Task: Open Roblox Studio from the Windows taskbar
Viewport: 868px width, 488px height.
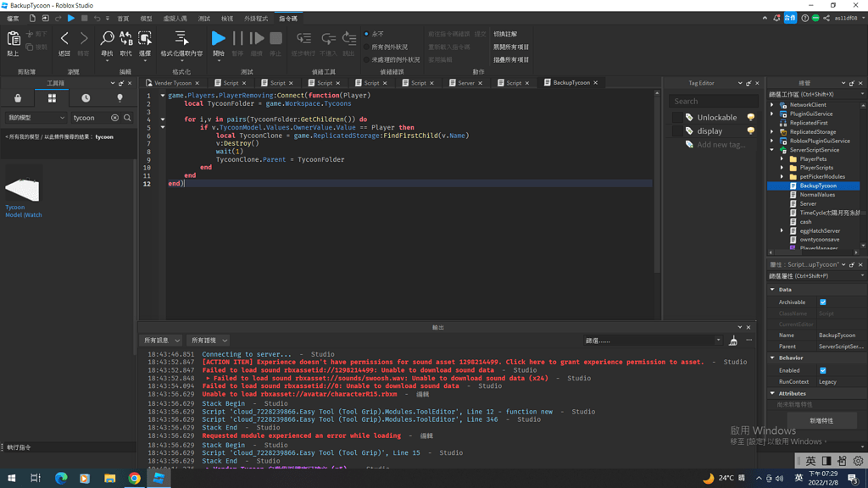Action: pos(160,478)
